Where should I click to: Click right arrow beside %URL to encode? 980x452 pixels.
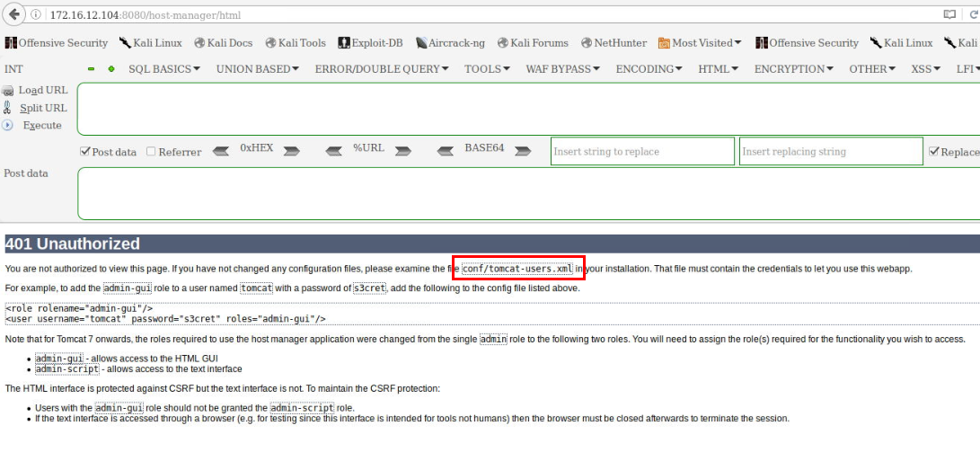[403, 151]
